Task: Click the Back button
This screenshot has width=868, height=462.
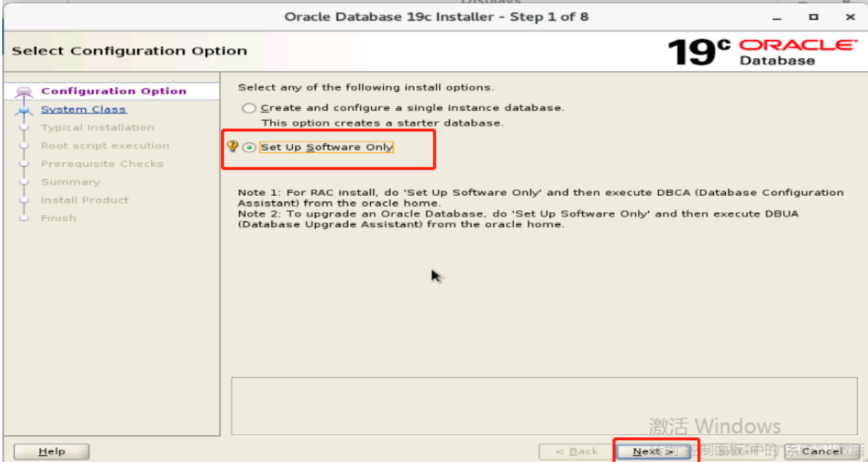Action: 576,451
